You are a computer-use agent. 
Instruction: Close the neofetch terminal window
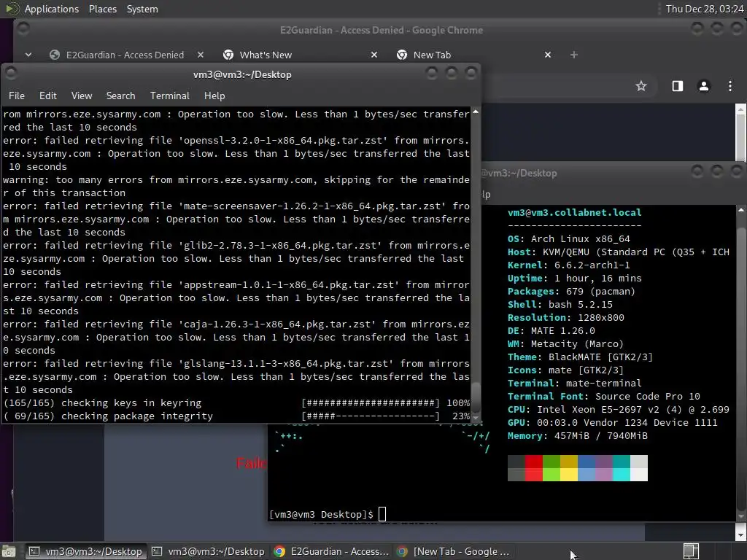[737, 171]
